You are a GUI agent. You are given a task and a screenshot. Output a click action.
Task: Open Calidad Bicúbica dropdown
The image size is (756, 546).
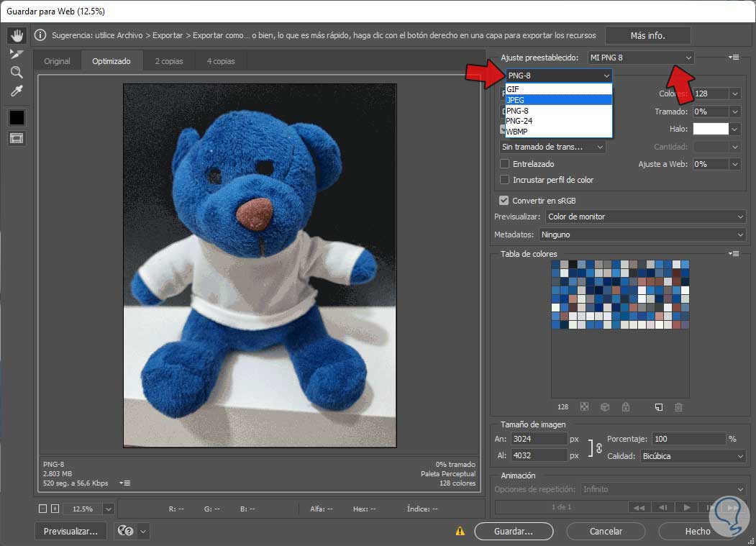693,456
